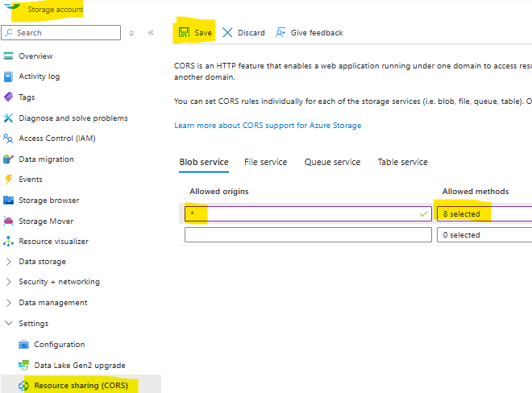Click the Storage Mover cloud icon
Viewport: 532px width, 393px height.
tap(8, 221)
